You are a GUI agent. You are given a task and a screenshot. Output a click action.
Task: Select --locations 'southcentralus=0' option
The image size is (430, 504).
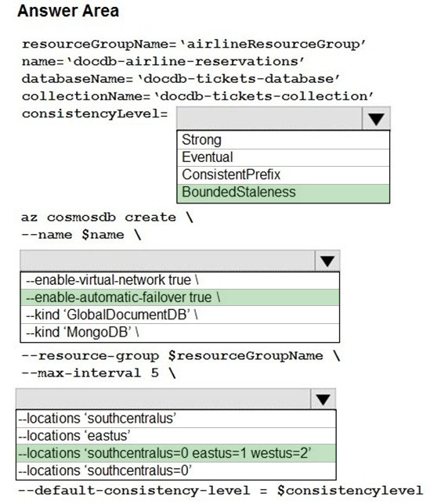(x=176, y=471)
